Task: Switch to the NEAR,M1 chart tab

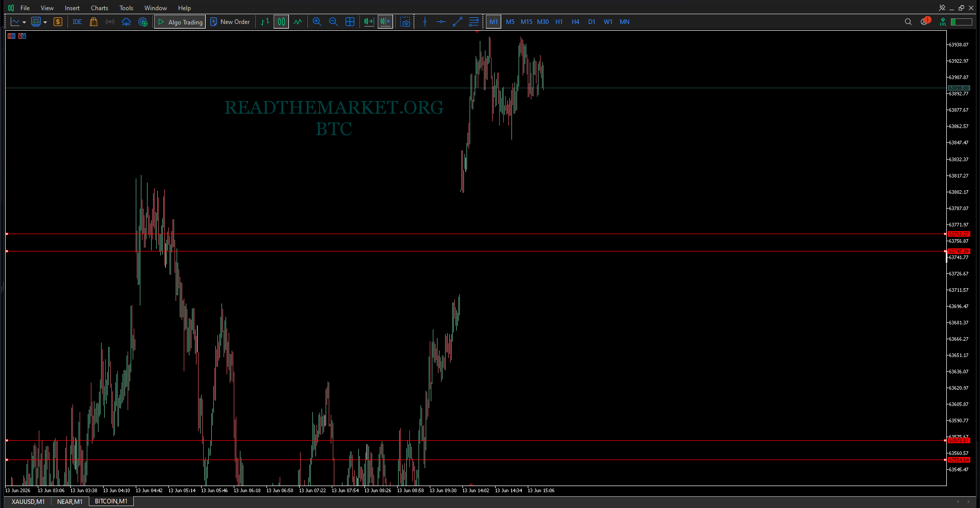Action: [70, 502]
